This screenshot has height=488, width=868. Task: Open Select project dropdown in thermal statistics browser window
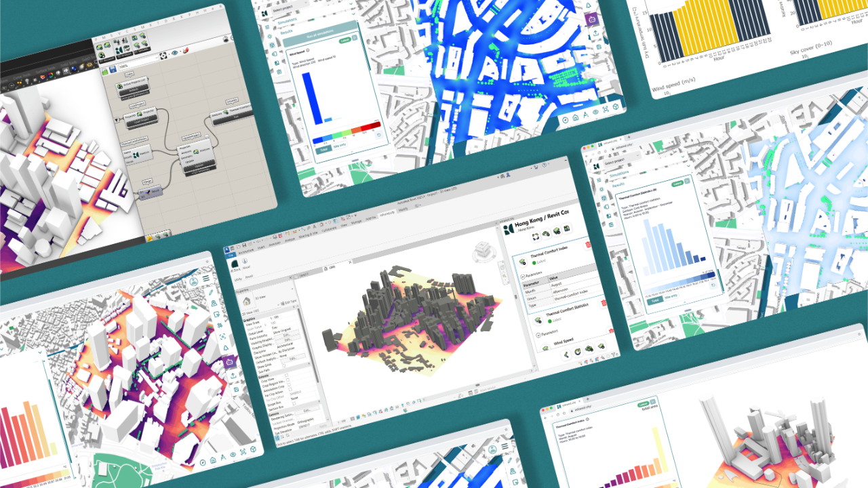point(621,159)
